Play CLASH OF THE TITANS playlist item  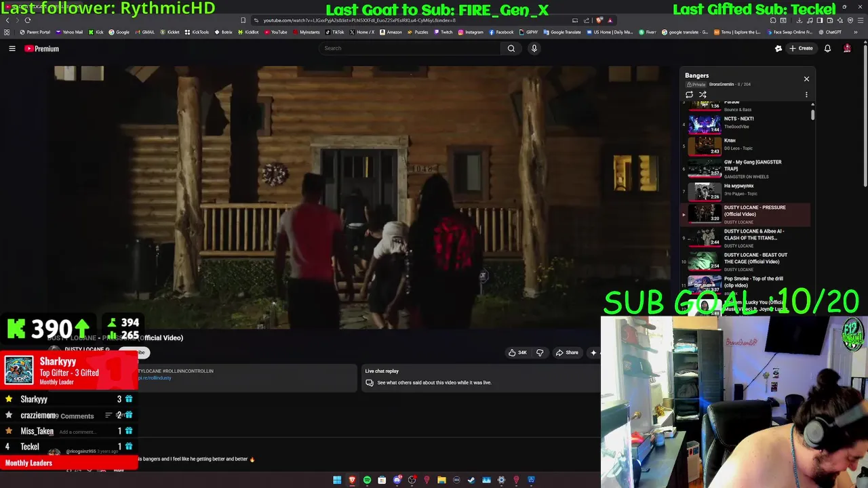[746, 238]
